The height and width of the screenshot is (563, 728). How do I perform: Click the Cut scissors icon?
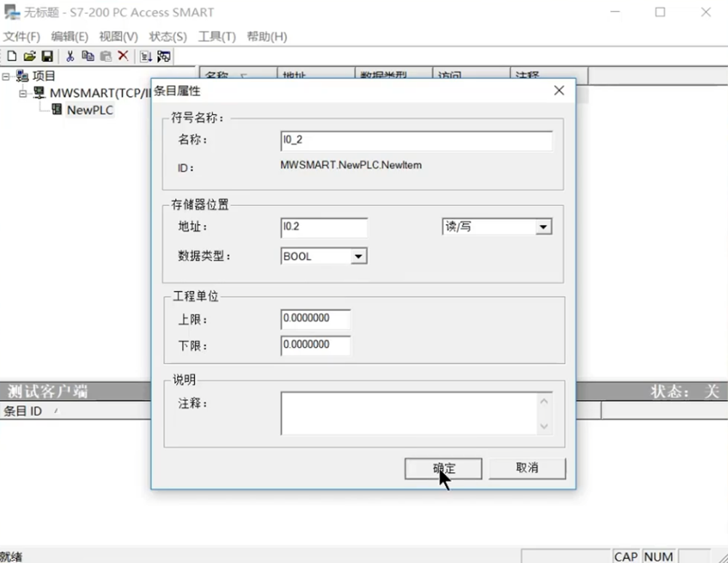(70, 56)
